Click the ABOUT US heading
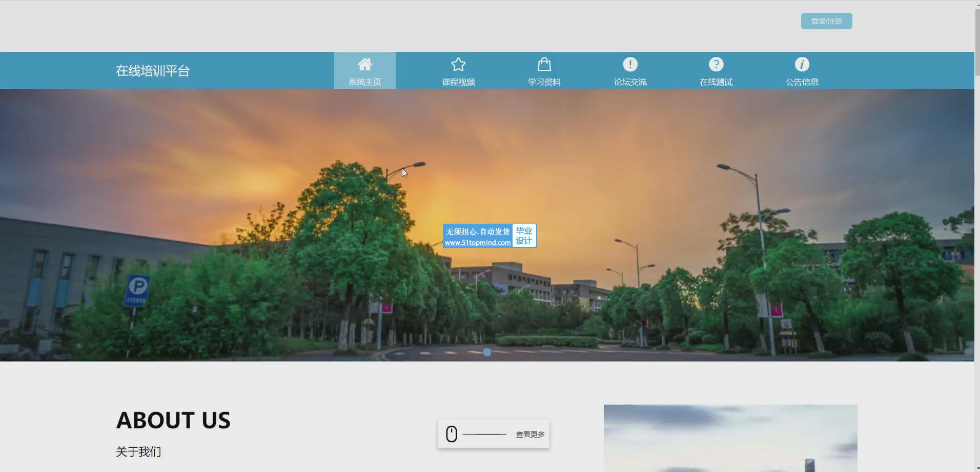This screenshot has width=980, height=472. point(173,420)
